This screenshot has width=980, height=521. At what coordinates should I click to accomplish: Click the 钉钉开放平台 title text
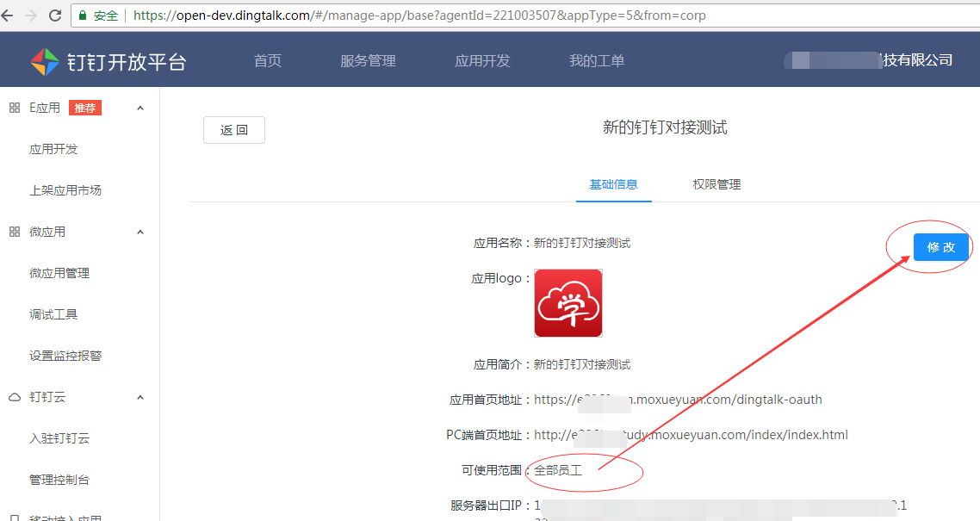click(x=127, y=63)
